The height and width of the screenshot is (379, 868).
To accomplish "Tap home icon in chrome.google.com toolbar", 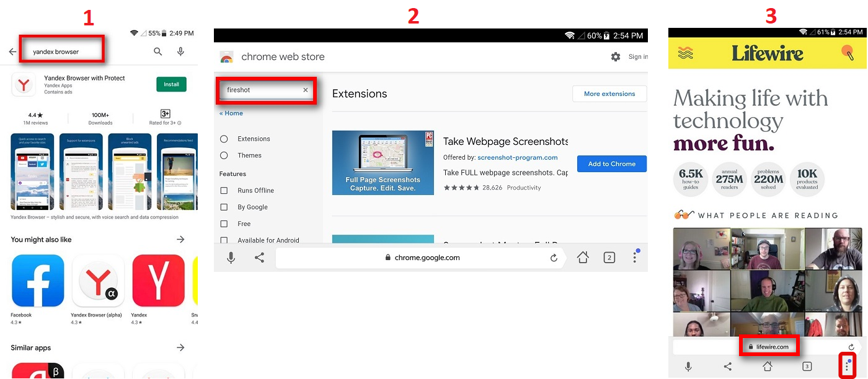I will pos(583,258).
